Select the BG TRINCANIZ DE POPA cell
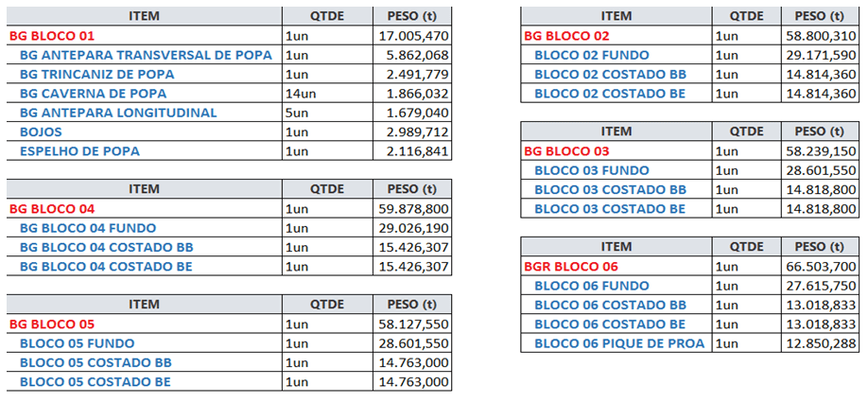The image size is (868, 403). click(144, 74)
